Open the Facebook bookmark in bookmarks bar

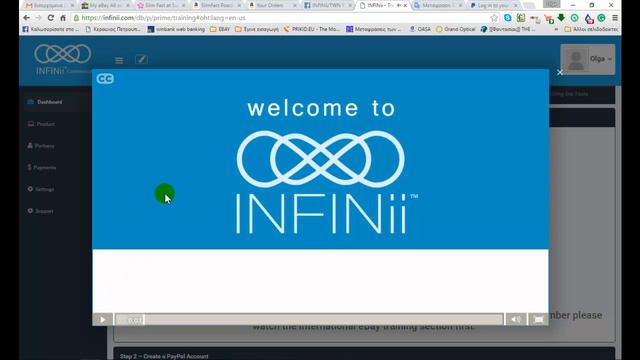51,29
